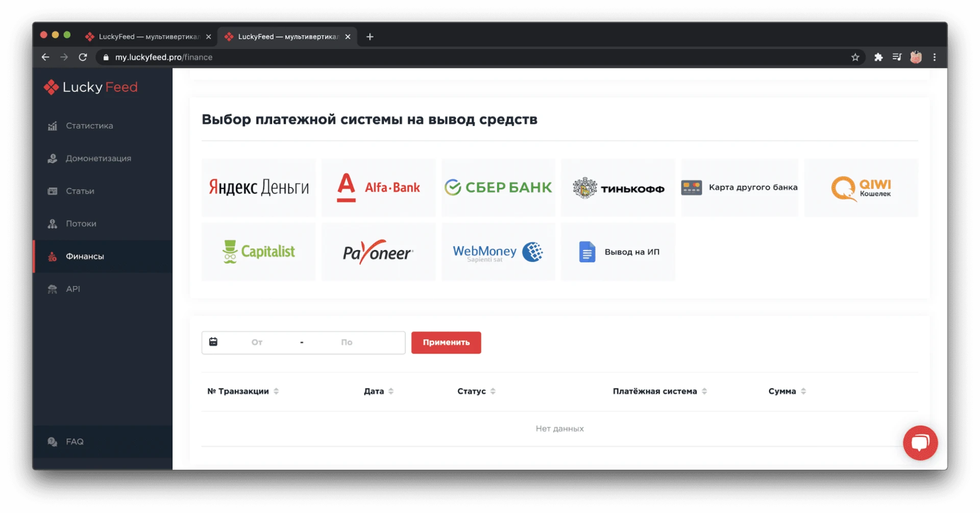The image size is (980, 513).
Task: Select Вывод на ИП option
Action: [618, 252]
